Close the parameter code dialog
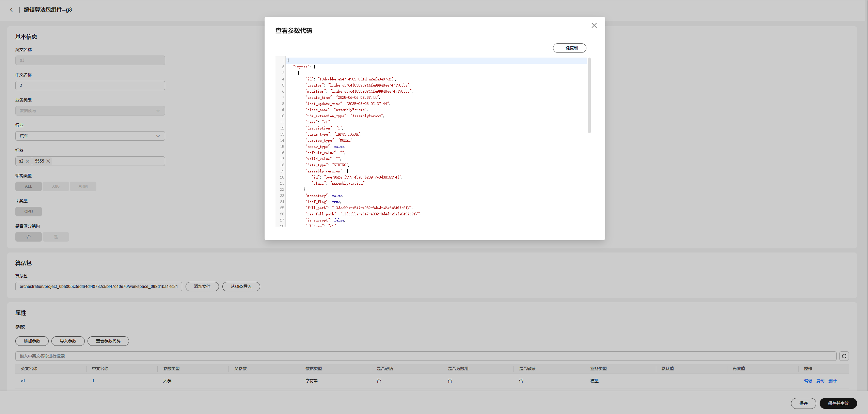 click(x=594, y=26)
